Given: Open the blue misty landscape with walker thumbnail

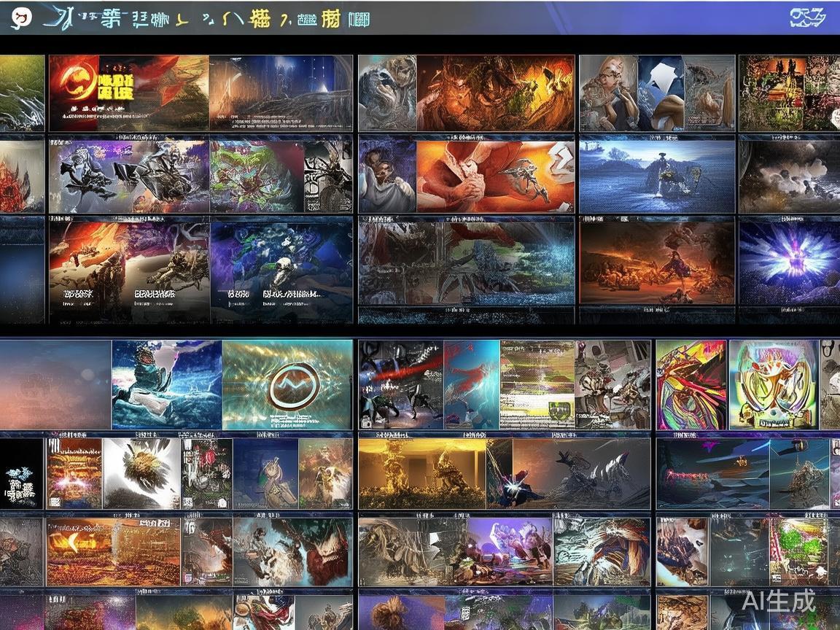Looking at the screenshot, I should tap(656, 175).
